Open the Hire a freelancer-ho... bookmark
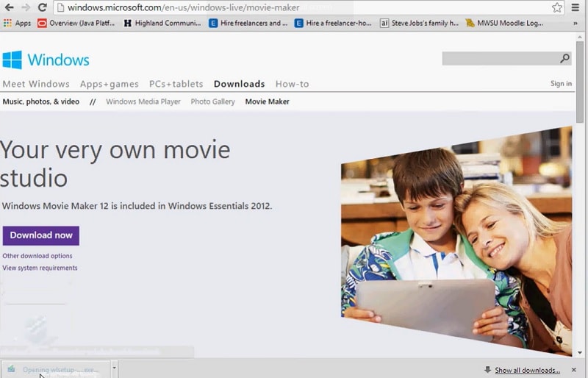 (333, 24)
